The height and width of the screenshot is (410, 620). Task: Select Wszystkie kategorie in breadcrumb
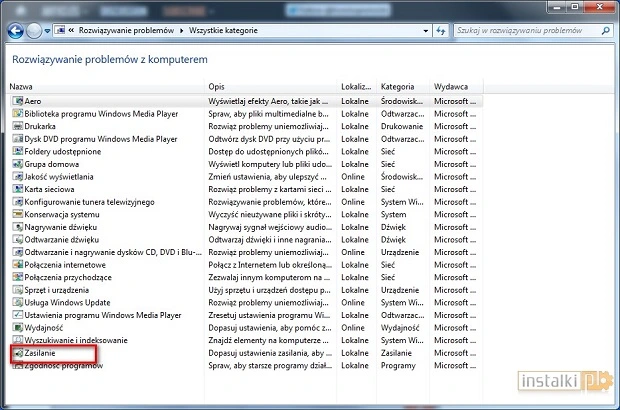[x=223, y=31]
